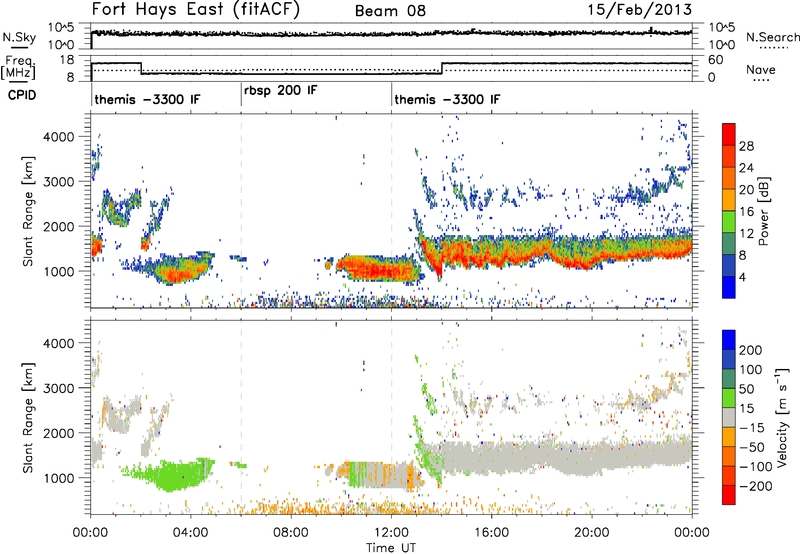Image resolution: width=800 pixels, height=554 pixels.
Task: Click the '200' tick on velocity colorbar
Action: (x=751, y=350)
